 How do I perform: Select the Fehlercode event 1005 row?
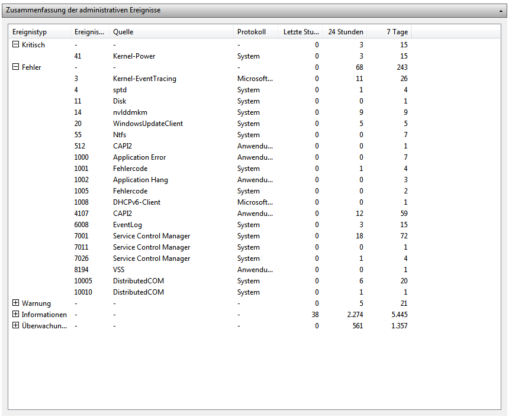point(210,191)
